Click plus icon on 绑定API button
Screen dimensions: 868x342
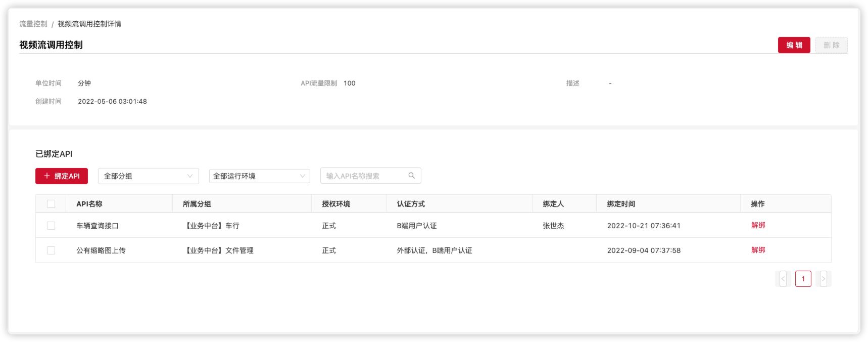pyautogui.click(x=47, y=176)
